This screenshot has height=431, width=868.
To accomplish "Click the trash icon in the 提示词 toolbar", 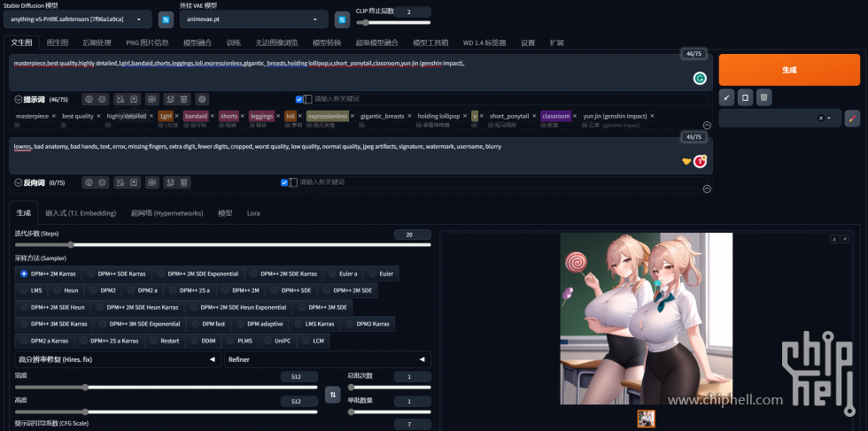I will pos(184,99).
